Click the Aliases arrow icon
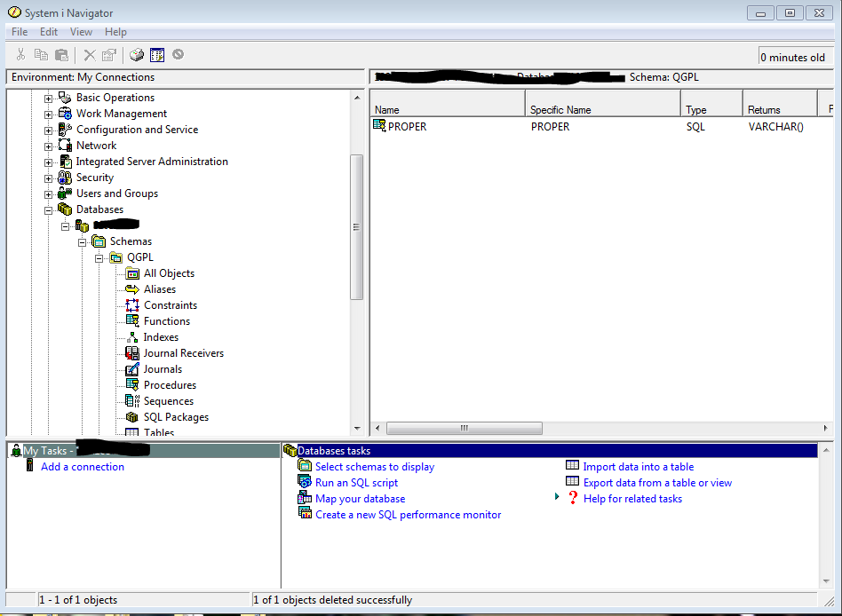 [x=132, y=289]
